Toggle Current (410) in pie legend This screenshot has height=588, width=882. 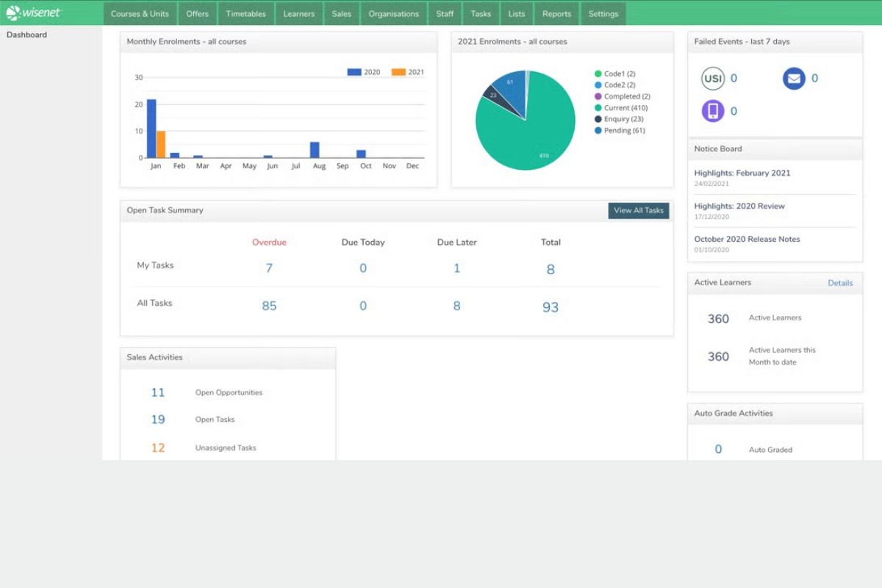(x=621, y=108)
